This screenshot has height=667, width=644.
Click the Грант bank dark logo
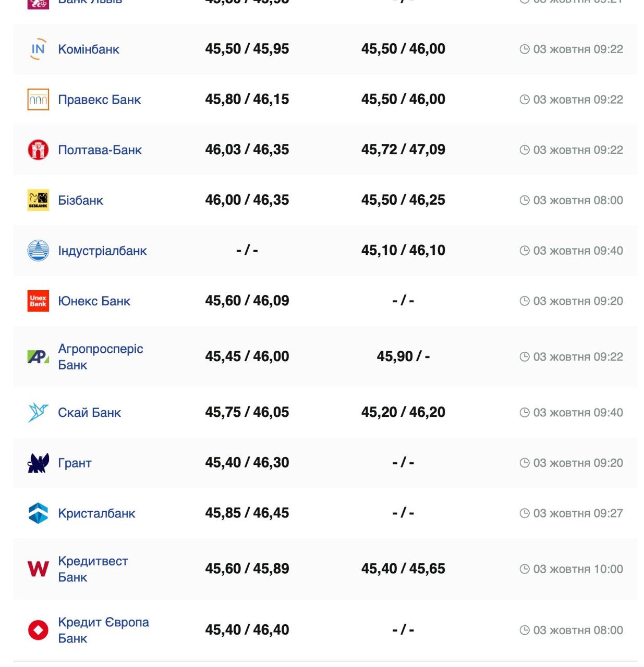click(x=38, y=463)
